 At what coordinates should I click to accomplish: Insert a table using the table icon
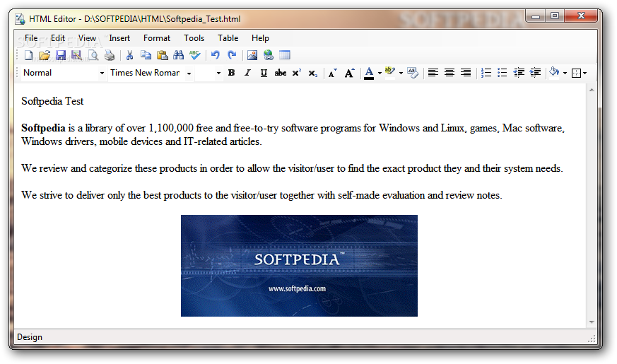[285, 55]
